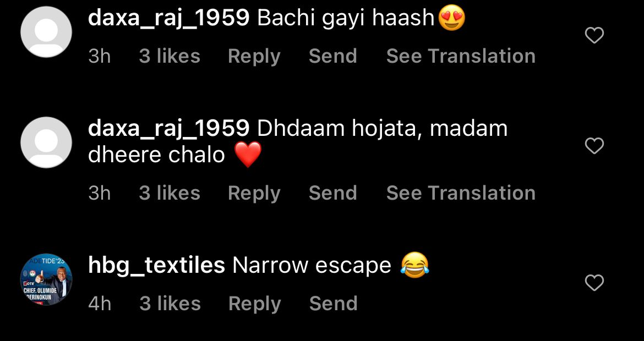Send the hbg_textiles comment
Screen dimensions: 644x341
(333, 304)
